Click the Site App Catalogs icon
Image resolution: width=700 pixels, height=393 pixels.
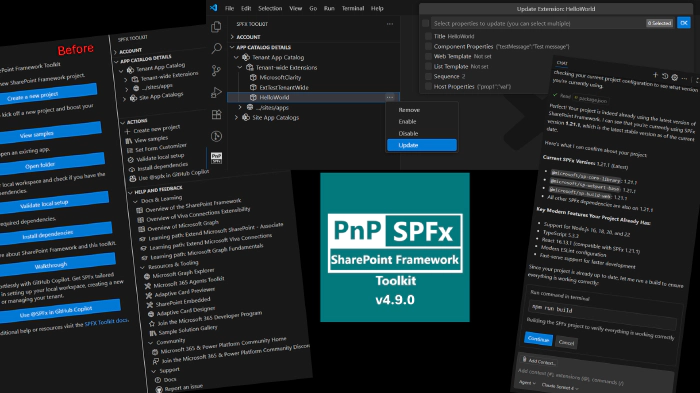[246, 117]
